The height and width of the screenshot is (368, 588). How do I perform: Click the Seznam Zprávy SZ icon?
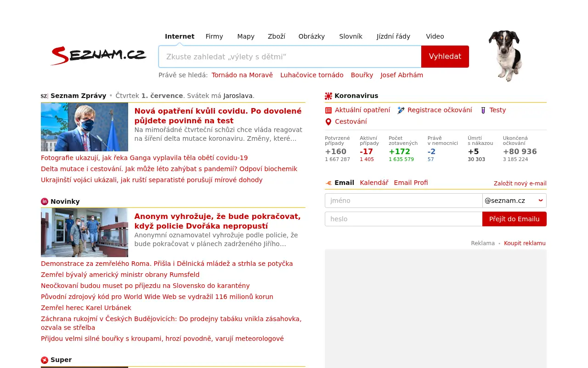[x=45, y=96]
